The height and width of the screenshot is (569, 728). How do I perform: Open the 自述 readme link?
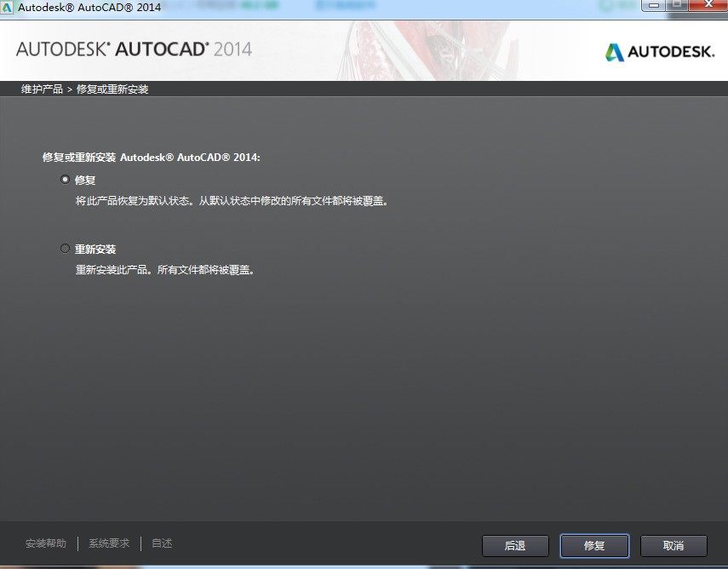(x=162, y=543)
